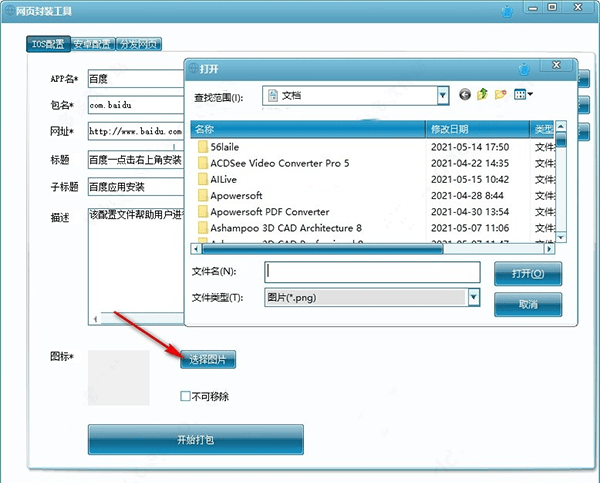This screenshot has width=600, height=483.
Task: Click the file list scroll-up arrow
Action: click(561, 126)
